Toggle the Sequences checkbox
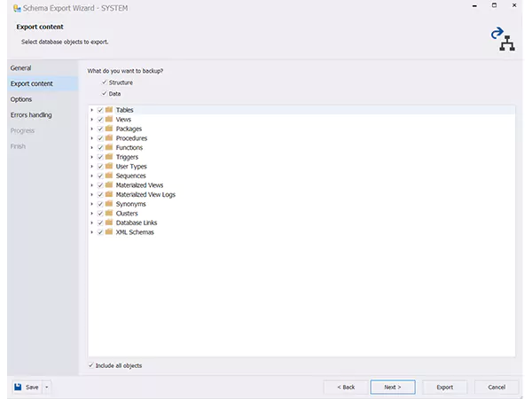Image resolution: width=532 pixels, height=399 pixels. pos(100,176)
